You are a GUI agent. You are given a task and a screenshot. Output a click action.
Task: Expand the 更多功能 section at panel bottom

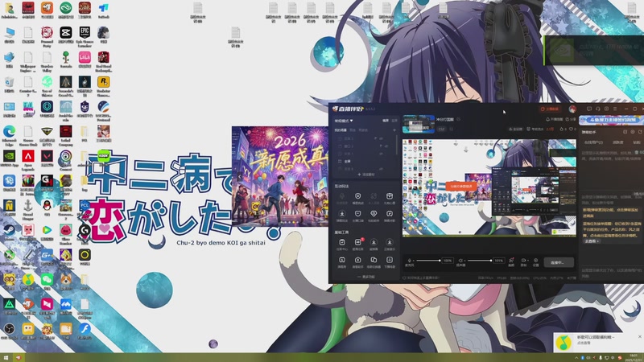click(x=366, y=277)
